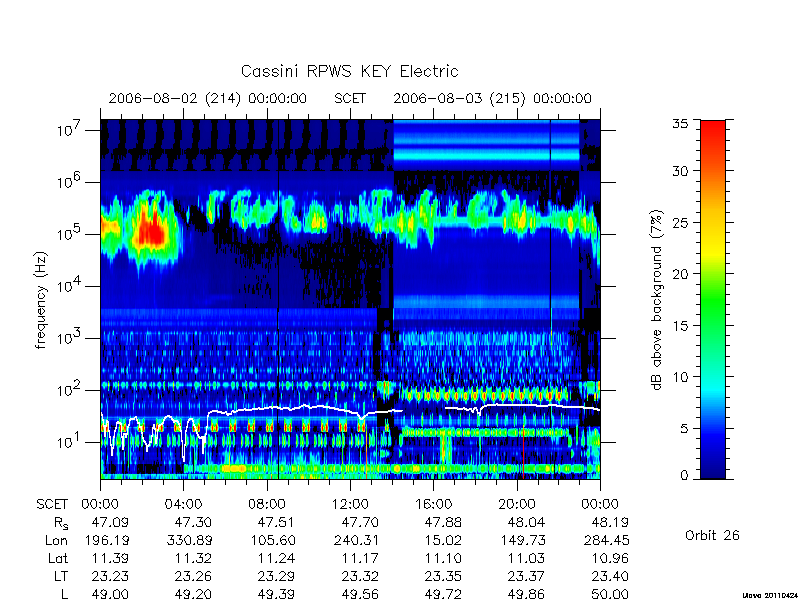Click the start date label '2006-08-02 (214) 00:00:00'
Image resolution: width=800 pixels, height=600 pixels.
(x=208, y=98)
